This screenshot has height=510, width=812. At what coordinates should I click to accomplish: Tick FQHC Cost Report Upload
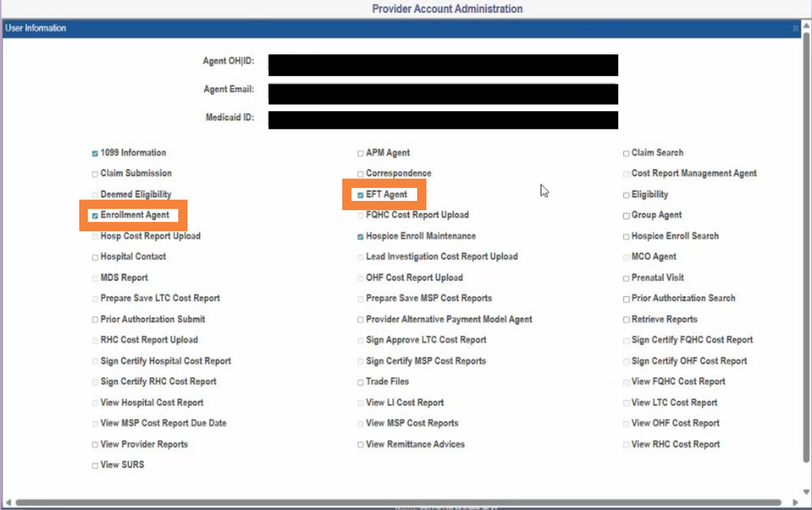[360, 216]
